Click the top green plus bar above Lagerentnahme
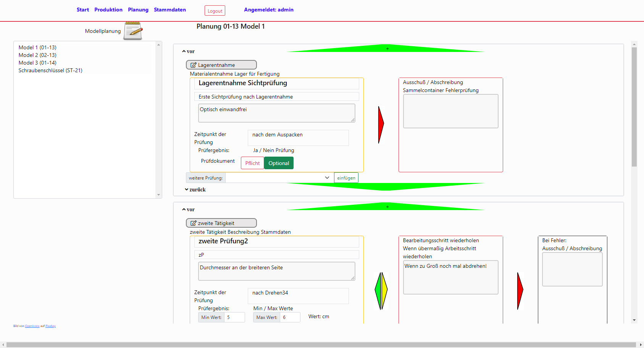 (387, 49)
